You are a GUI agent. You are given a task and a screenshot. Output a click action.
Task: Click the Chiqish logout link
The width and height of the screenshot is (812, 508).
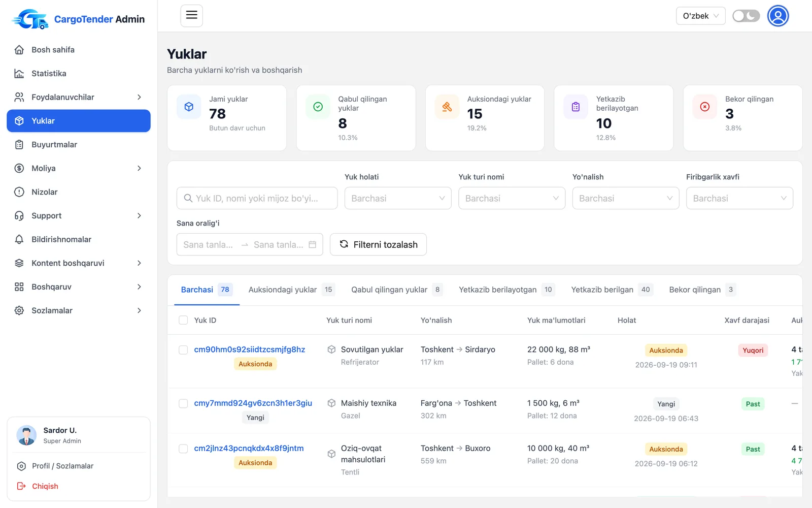point(45,486)
